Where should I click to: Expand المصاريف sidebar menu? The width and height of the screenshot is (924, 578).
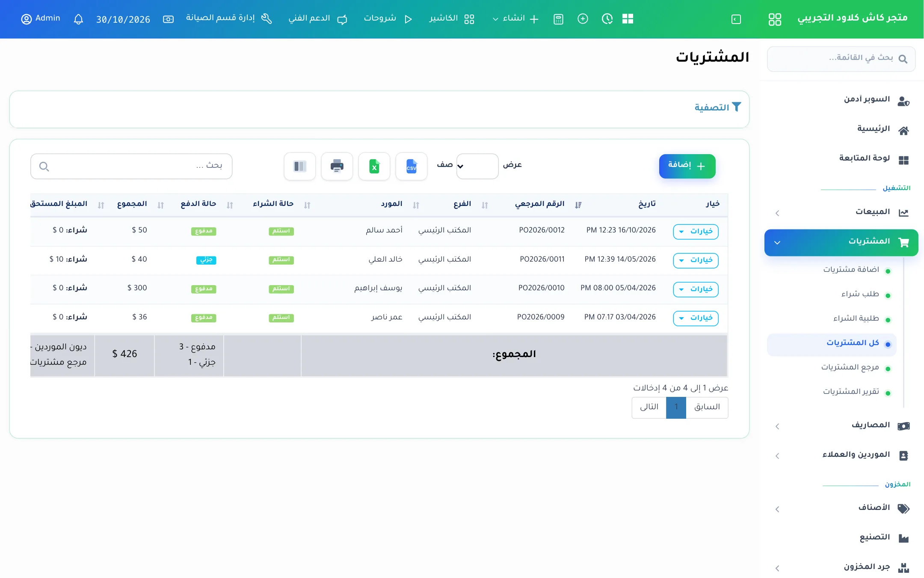841,426
